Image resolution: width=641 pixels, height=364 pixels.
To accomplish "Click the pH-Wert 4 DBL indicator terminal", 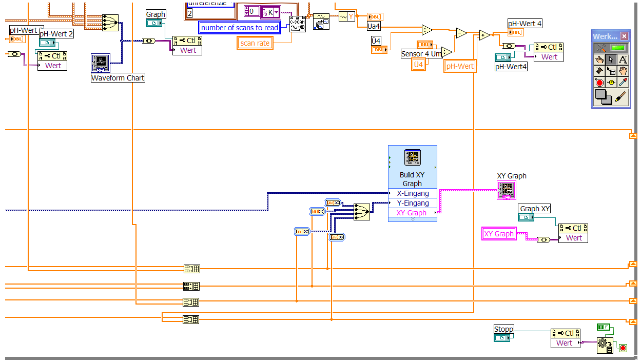I will (516, 32).
